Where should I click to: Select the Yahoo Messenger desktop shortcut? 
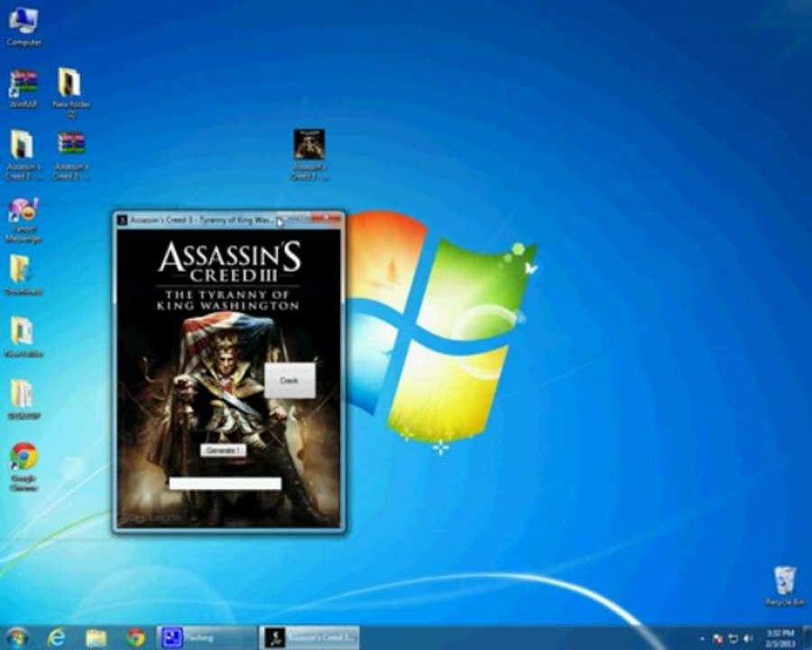(23, 219)
